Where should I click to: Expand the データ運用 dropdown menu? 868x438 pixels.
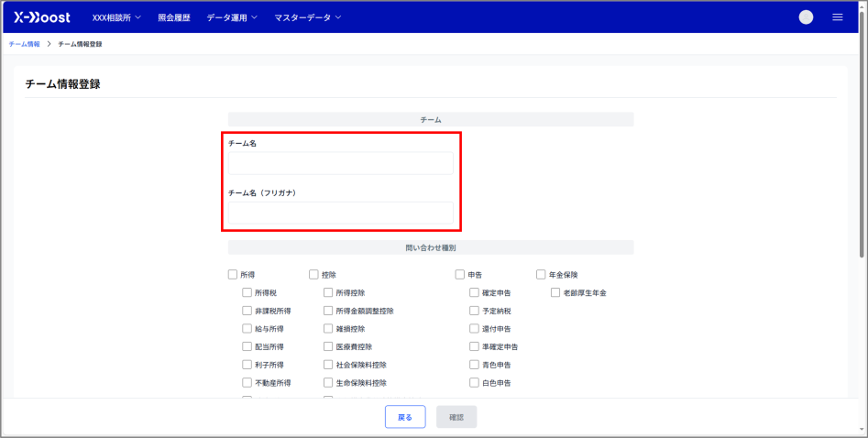click(x=232, y=17)
